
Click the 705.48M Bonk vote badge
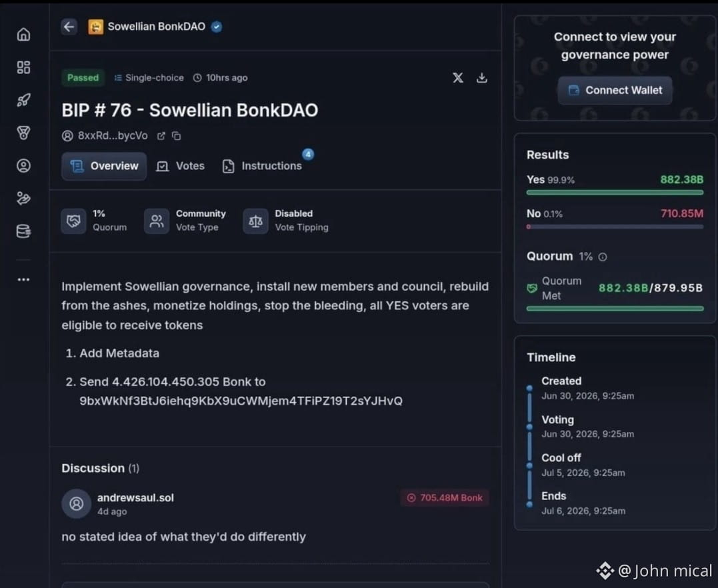coord(445,498)
